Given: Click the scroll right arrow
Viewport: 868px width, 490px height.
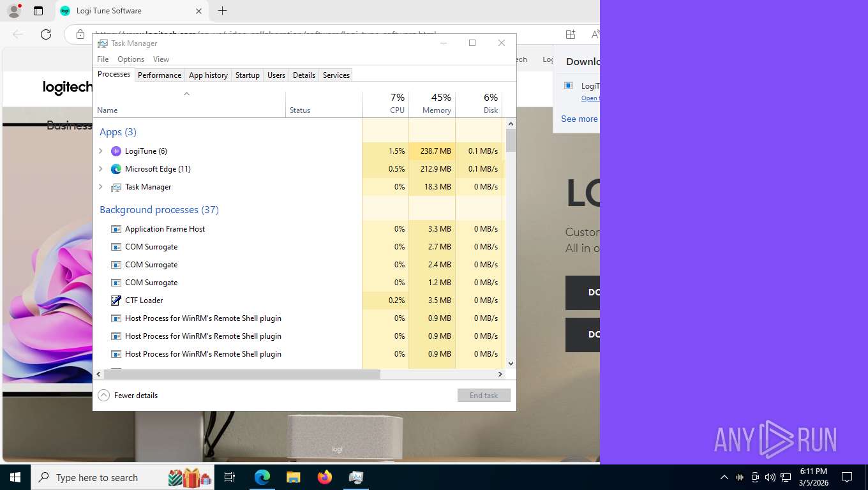Looking at the screenshot, I should (500, 375).
